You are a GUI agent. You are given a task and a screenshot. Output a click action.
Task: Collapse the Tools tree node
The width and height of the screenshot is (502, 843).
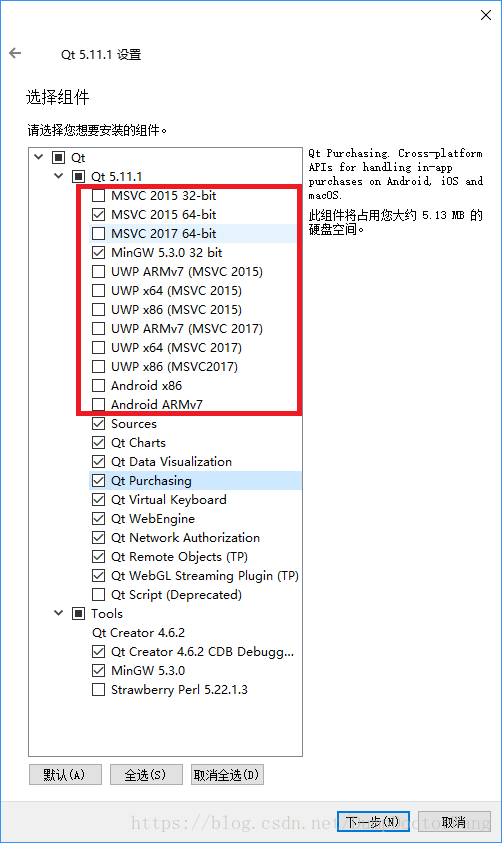click(x=59, y=613)
